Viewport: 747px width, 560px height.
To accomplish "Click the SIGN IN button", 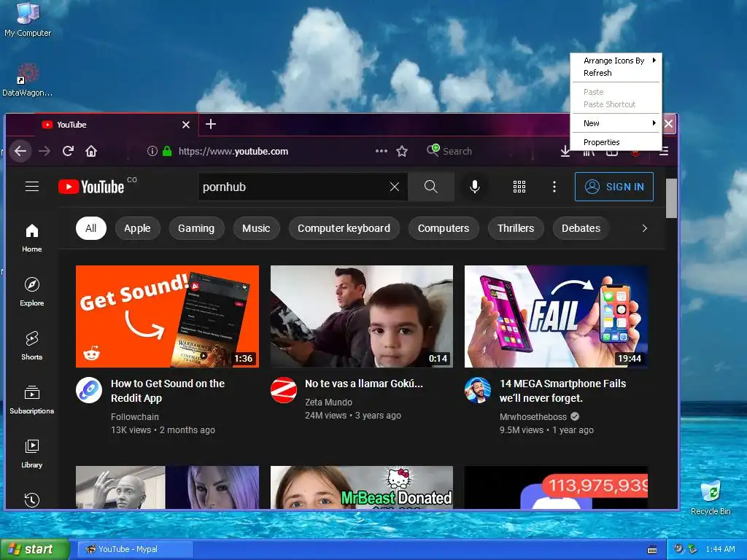I will 614,187.
